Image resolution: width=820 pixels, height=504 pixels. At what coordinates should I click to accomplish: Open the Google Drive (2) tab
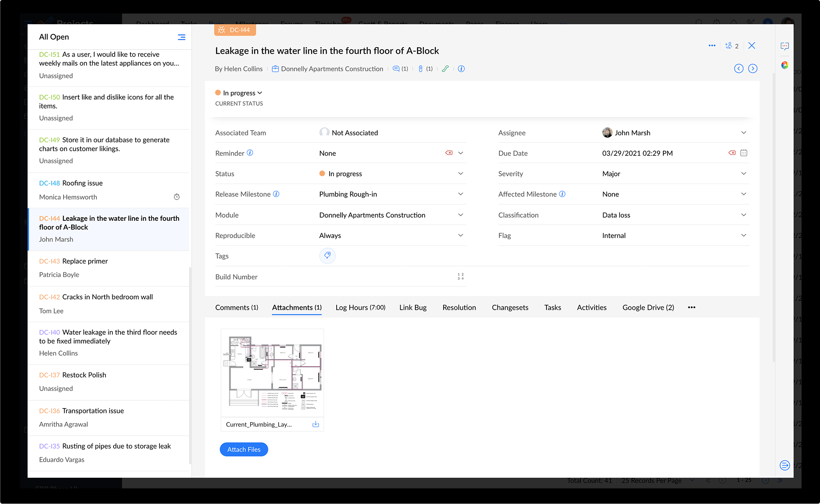[x=648, y=307]
